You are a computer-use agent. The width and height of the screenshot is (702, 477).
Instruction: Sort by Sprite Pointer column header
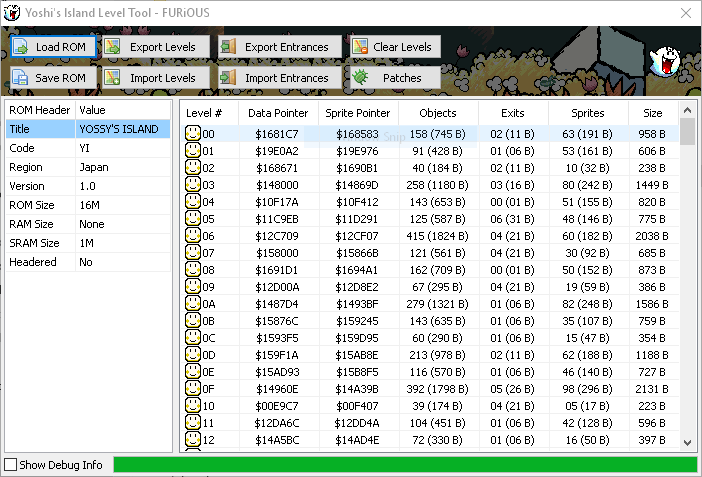point(358,113)
